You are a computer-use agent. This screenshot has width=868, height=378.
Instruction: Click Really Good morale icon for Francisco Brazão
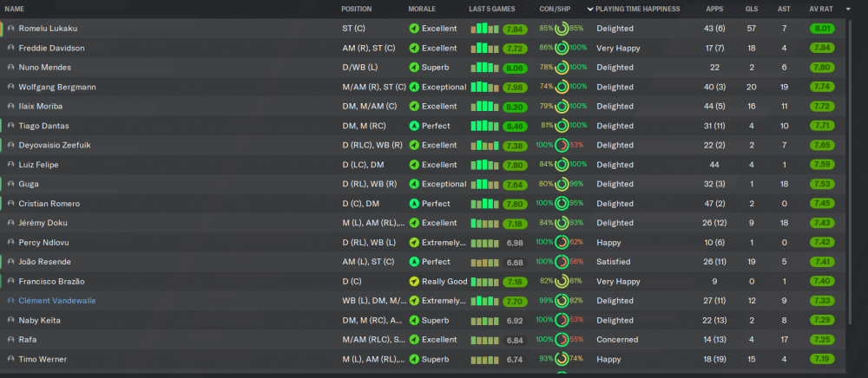[x=414, y=281]
